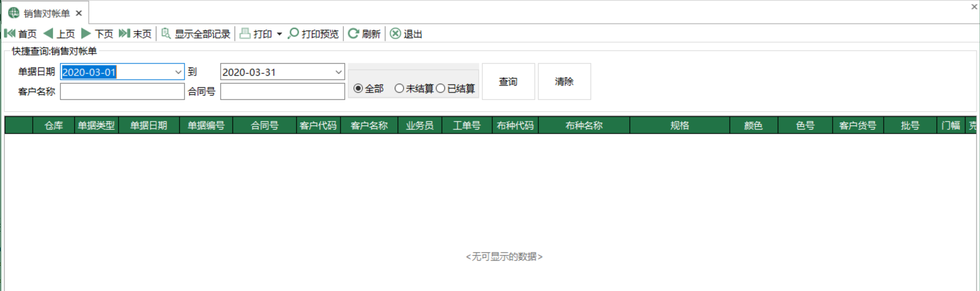Close the window with top-right X

(x=974, y=7)
